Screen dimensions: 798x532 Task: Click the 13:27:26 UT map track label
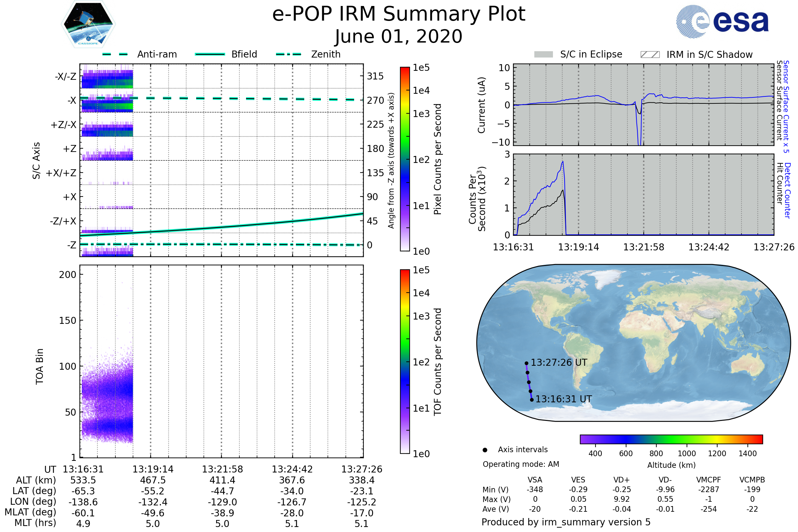click(559, 363)
